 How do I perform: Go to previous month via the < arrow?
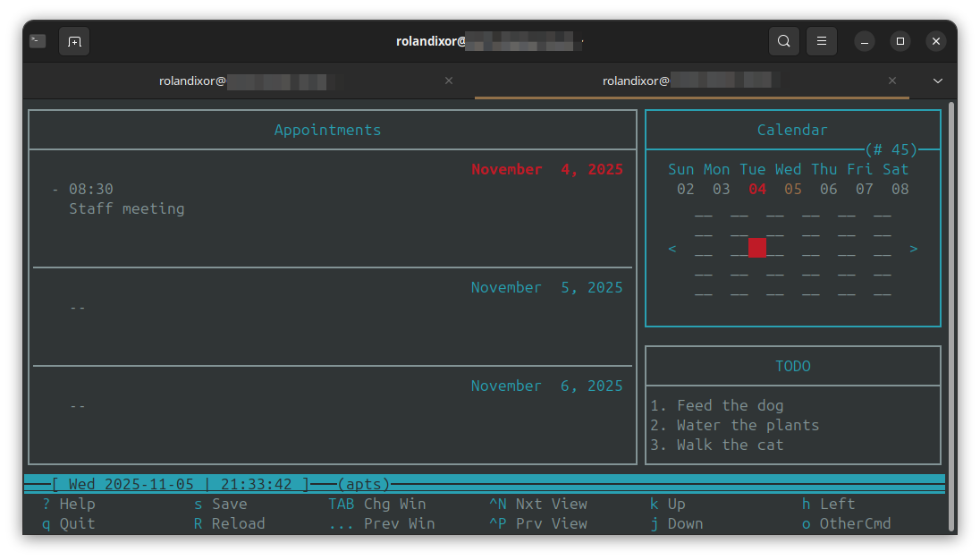[x=672, y=248]
